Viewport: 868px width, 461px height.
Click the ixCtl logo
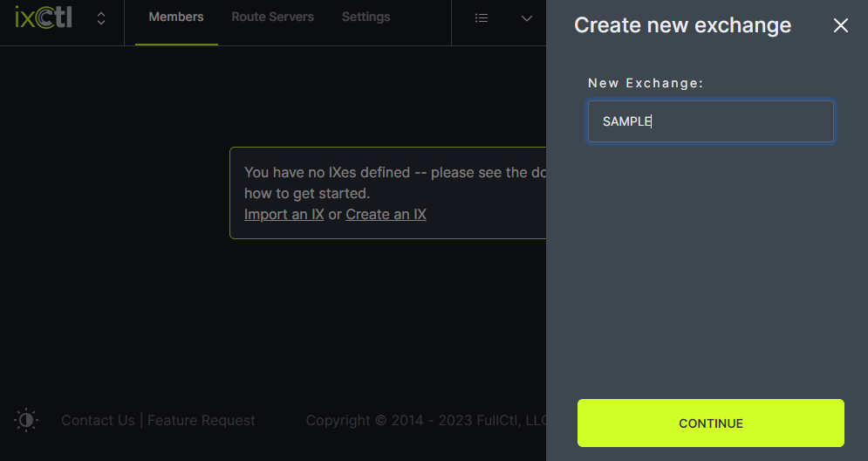44,17
